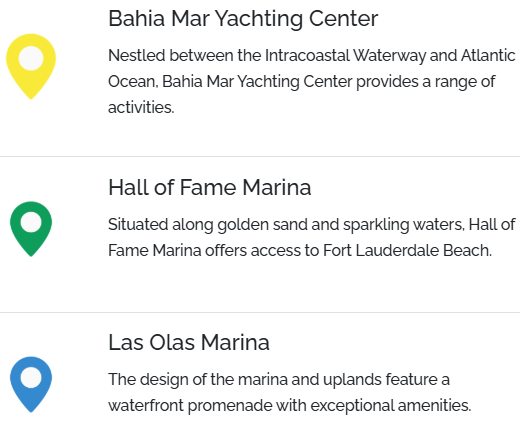Click the words 'Intracoastal Waterway' in the description
This screenshot has height=423, width=520.
click(x=345, y=55)
